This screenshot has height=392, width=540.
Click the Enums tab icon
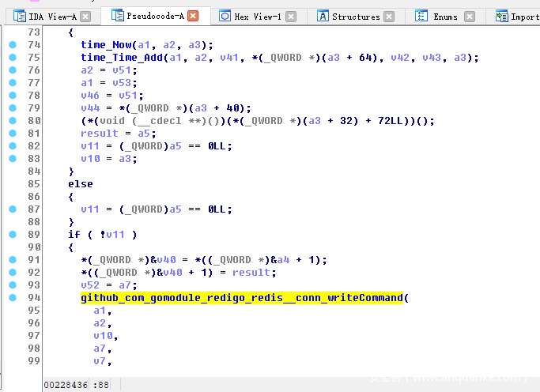point(421,16)
